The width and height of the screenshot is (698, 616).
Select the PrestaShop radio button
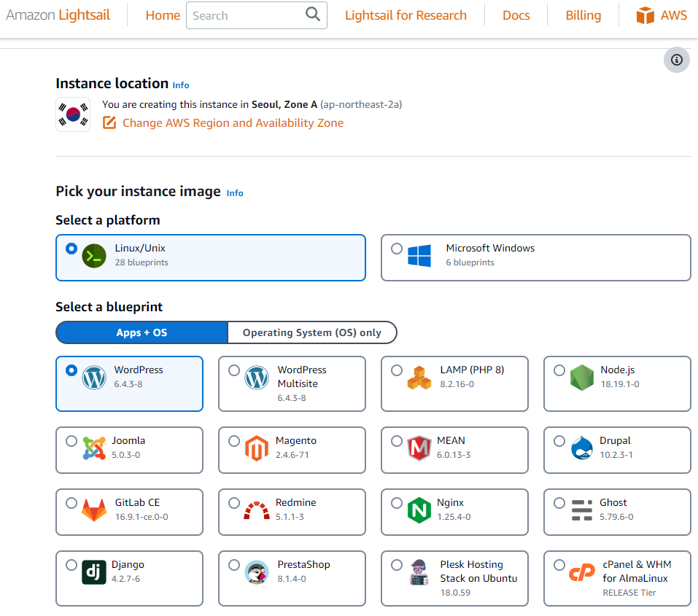234,565
